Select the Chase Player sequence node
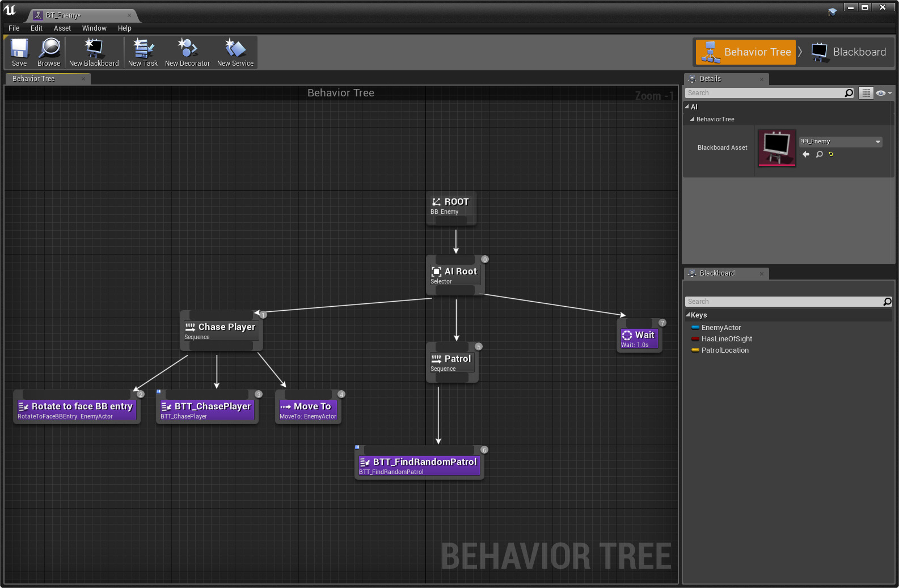The image size is (899, 588). pos(221,331)
